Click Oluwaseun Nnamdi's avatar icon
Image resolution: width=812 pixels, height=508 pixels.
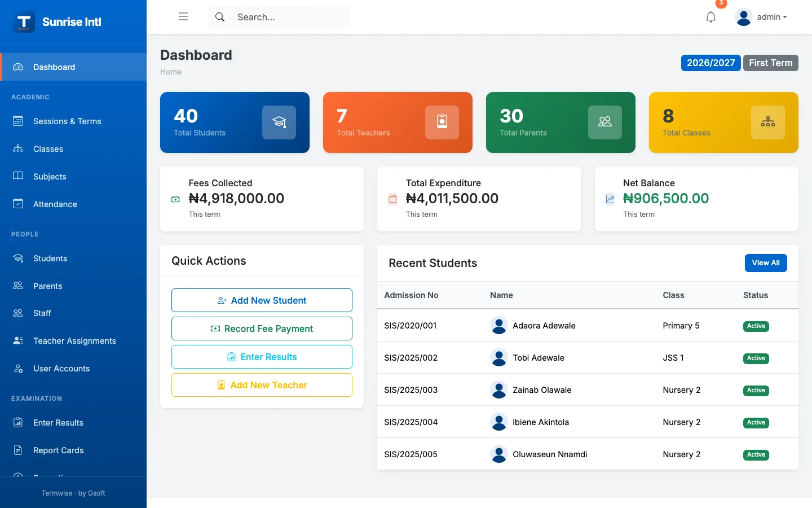click(x=499, y=454)
